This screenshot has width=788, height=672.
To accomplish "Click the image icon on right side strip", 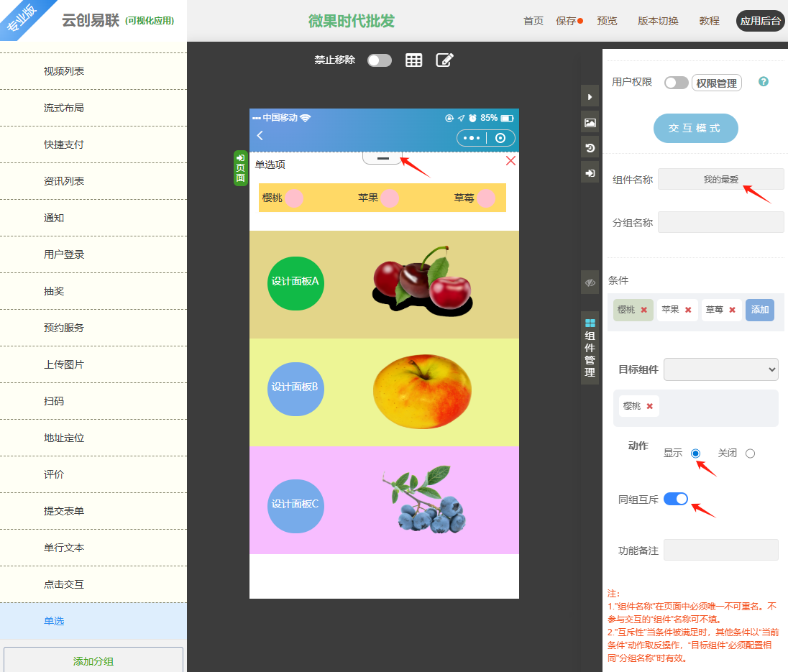I will click(x=590, y=122).
